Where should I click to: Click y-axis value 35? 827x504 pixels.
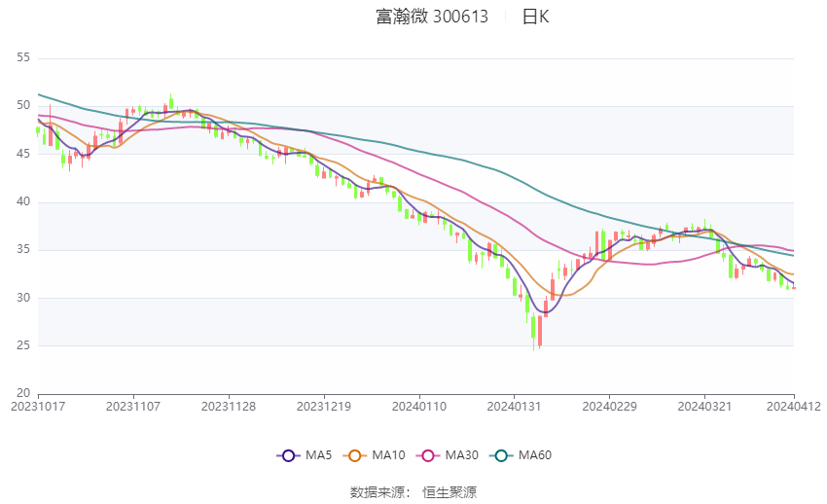click(x=23, y=249)
